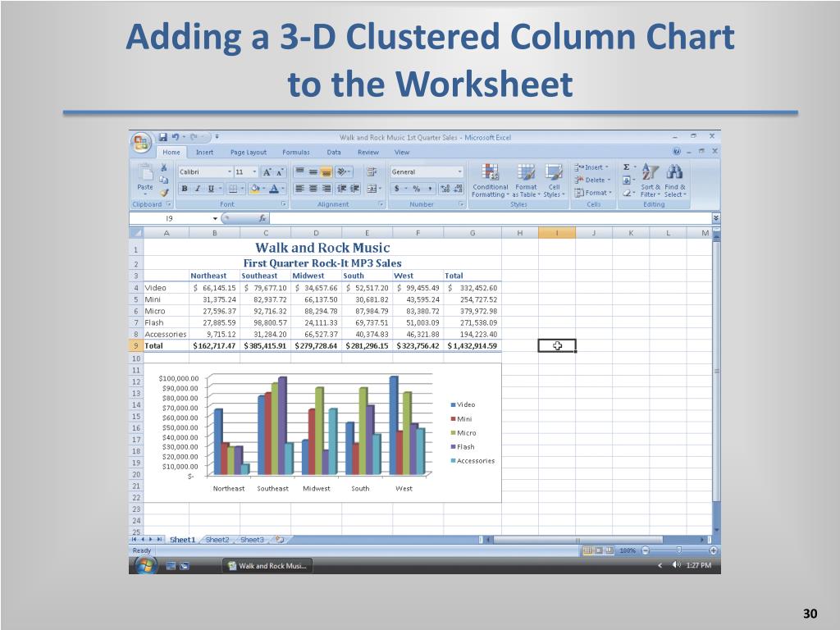Open the Conditional Formatting menu

click(490, 180)
